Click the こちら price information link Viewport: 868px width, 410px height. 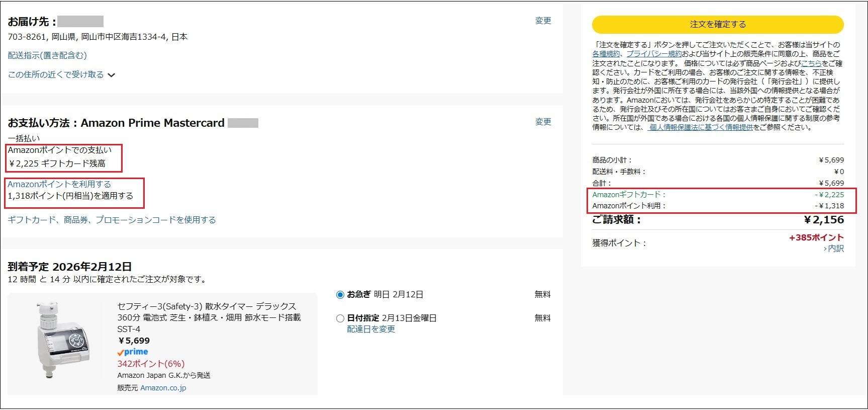click(811, 63)
